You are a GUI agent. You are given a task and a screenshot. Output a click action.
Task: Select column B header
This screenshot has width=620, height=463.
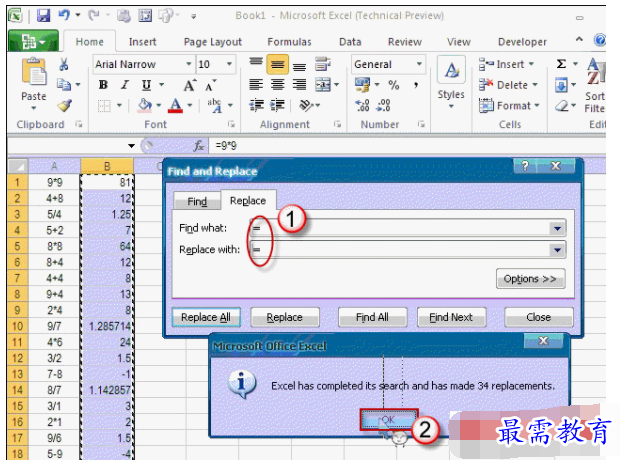(107, 166)
